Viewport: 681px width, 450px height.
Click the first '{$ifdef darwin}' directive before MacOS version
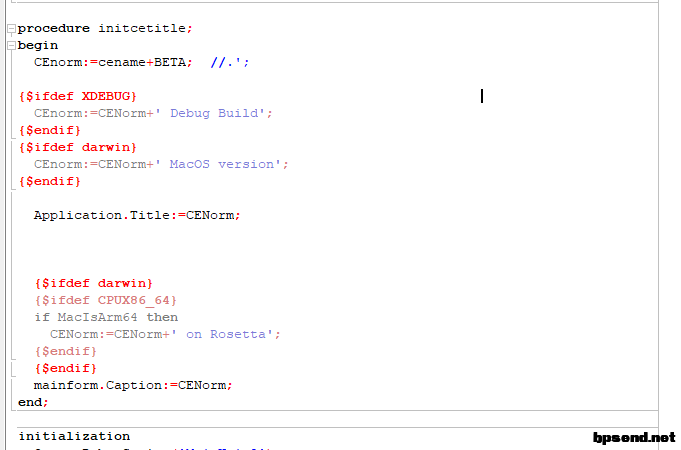pyautogui.click(x=78, y=147)
